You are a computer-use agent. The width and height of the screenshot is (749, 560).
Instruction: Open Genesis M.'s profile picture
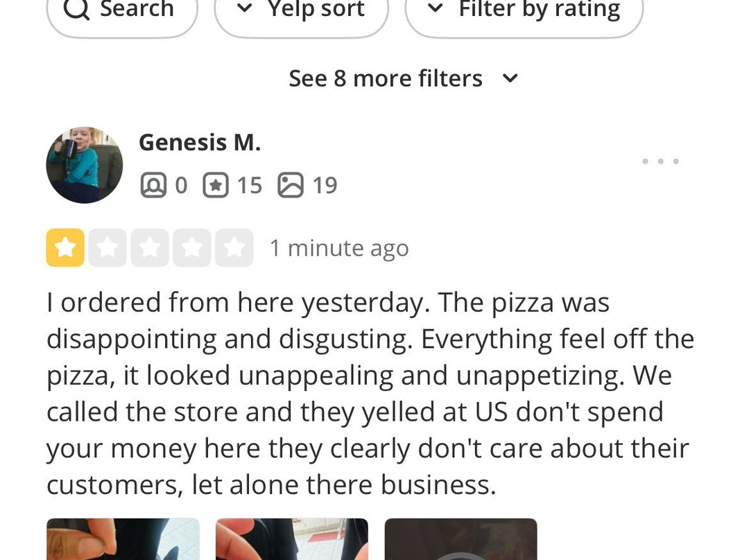(x=85, y=165)
